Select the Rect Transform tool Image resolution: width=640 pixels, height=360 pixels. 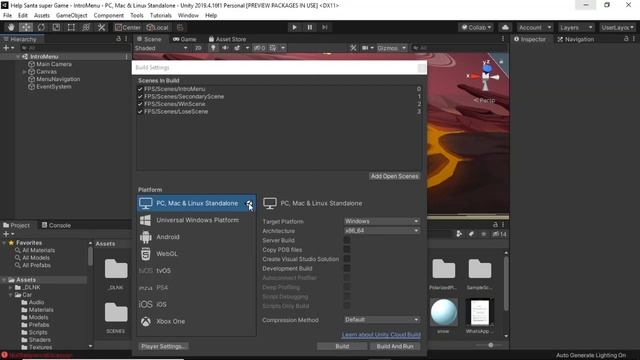click(71, 27)
